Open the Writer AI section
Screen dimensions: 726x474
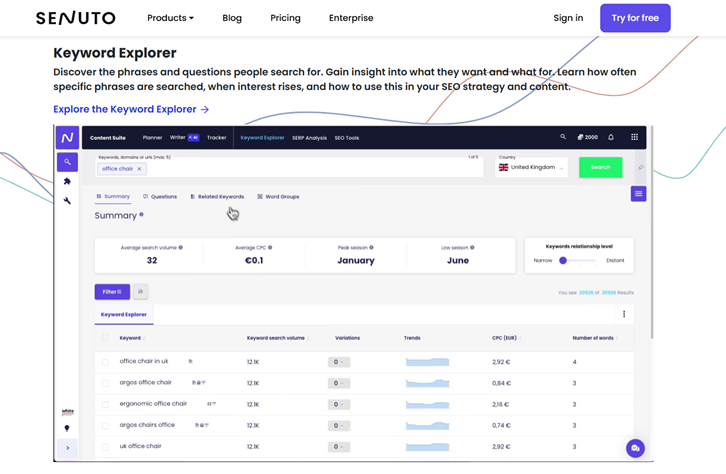point(184,137)
